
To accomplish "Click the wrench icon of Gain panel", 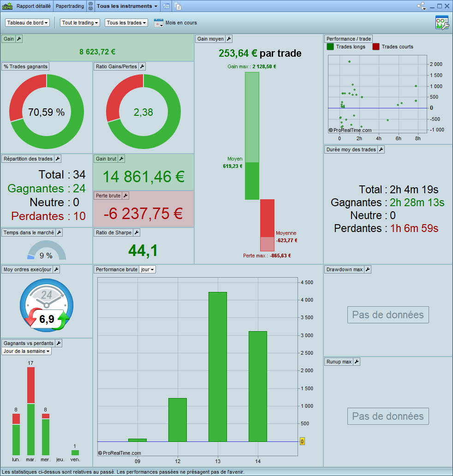I will click(x=19, y=39).
